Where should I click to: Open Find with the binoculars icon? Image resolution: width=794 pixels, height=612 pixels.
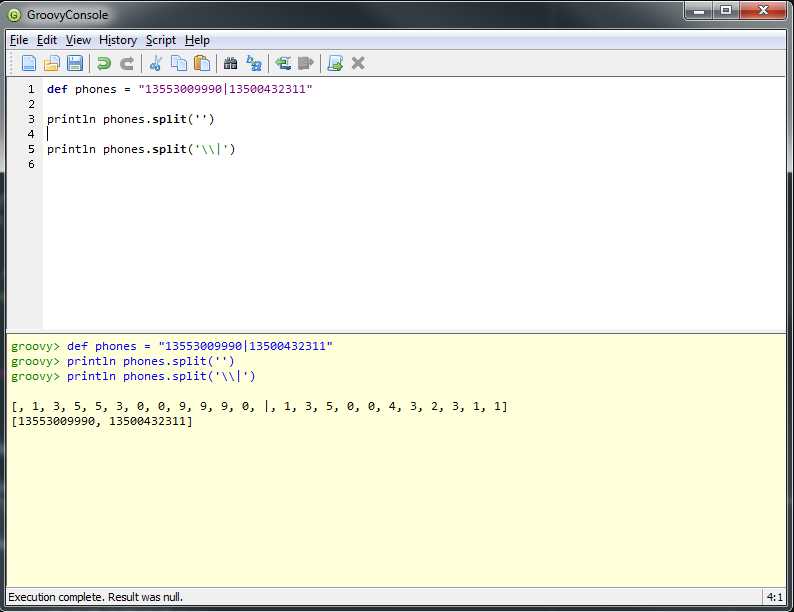click(230, 63)
